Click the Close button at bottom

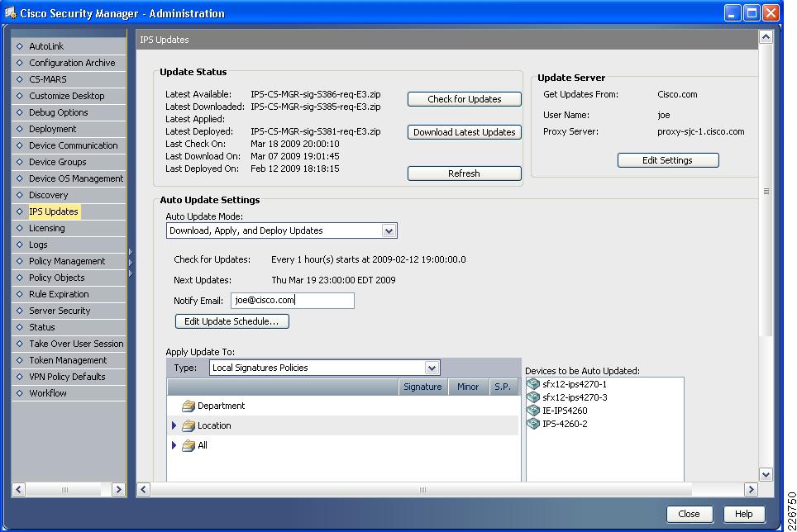click(690, 514)
